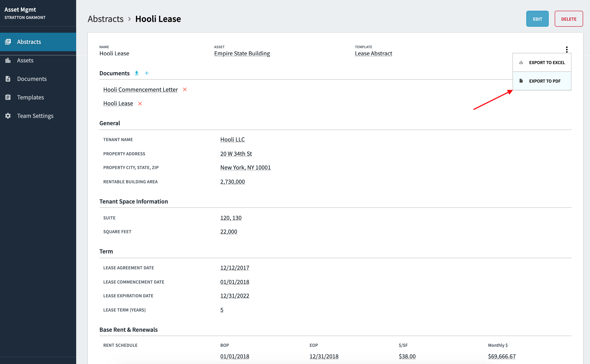Click the blue EDIT button

537,19
